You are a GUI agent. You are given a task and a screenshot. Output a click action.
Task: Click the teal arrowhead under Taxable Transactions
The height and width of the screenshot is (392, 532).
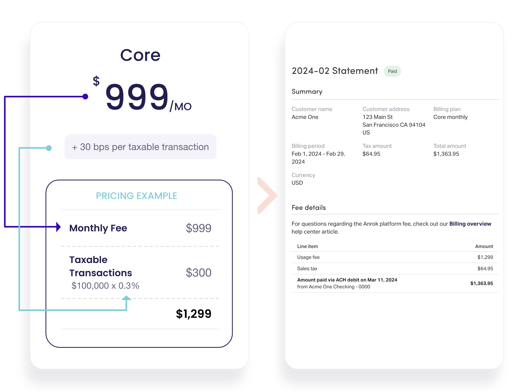(126, 298)
